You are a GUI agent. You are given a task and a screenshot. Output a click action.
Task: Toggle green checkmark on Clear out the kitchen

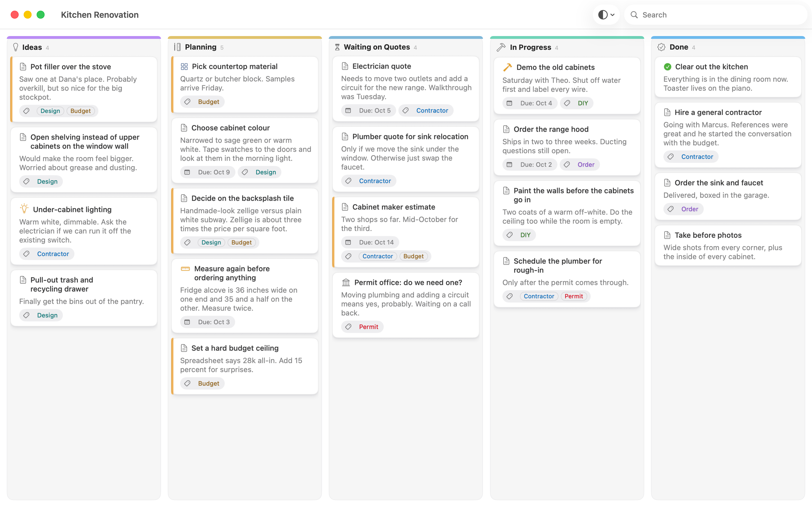click(667, 67)
